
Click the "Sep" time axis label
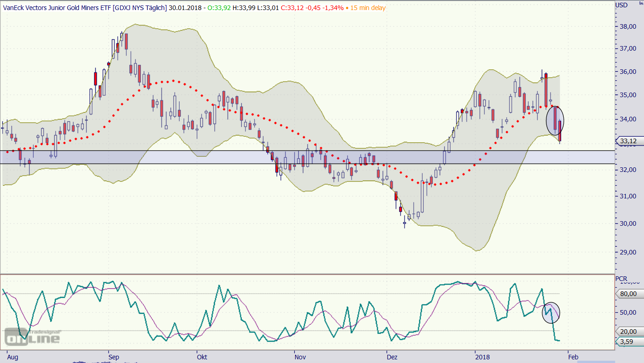pos(114,357)
